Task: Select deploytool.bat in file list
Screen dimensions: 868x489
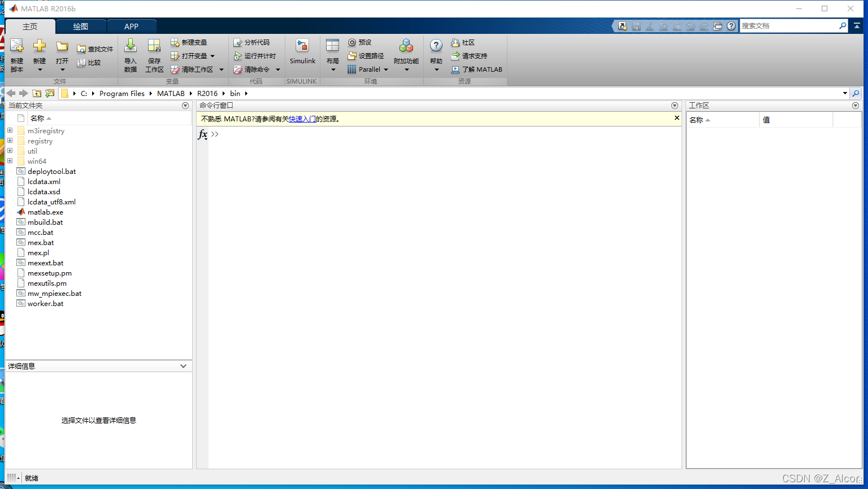Action: 51,172
